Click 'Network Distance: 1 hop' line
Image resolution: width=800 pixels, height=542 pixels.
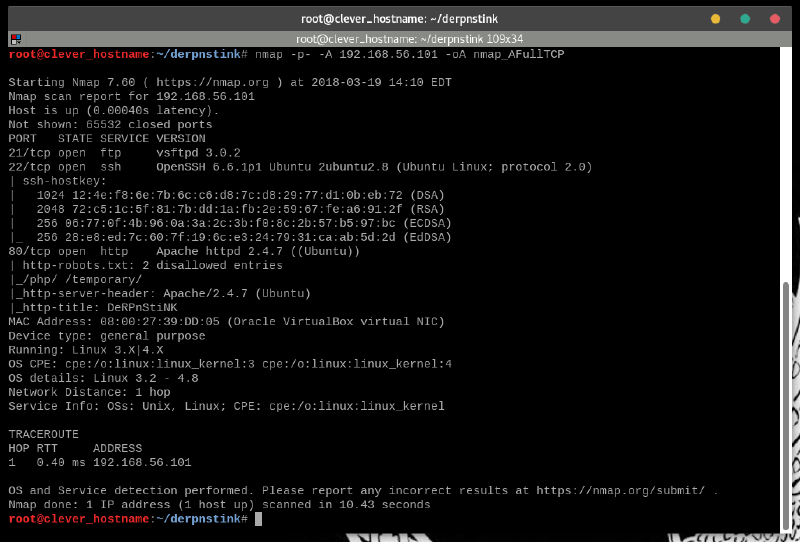[x=89, y=392]
